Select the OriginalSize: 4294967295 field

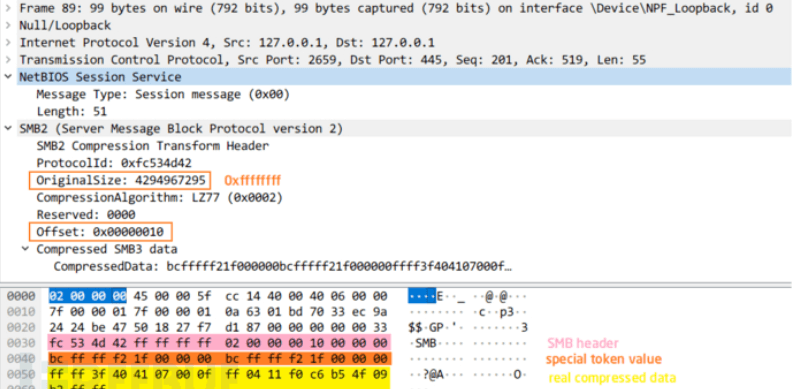[x=120, y=180]
